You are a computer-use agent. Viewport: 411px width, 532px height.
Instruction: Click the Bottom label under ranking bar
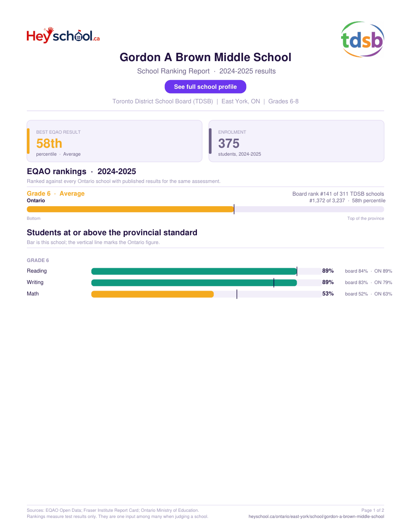pos(33,219)
